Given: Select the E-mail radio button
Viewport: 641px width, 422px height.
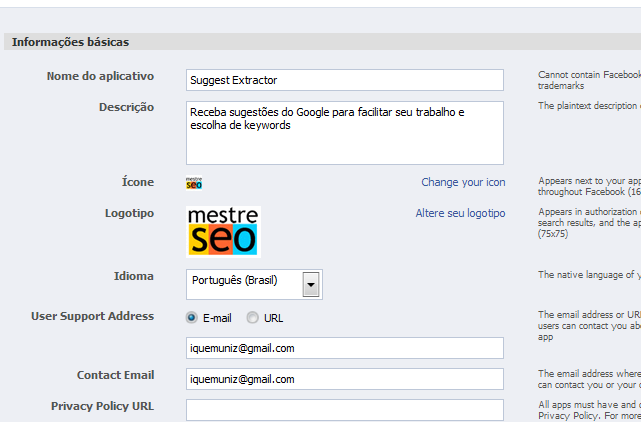Looking at the screenshot, I should pos(191,318).
